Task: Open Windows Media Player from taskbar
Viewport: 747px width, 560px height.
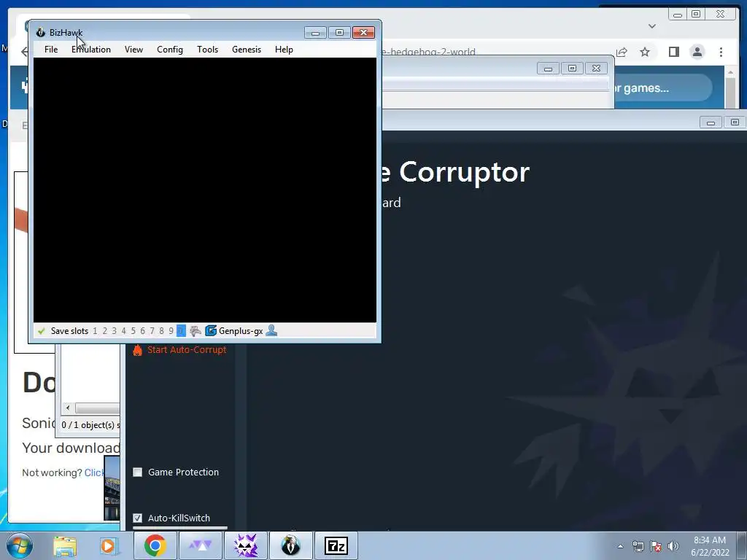Action: [x=108, y=546]
